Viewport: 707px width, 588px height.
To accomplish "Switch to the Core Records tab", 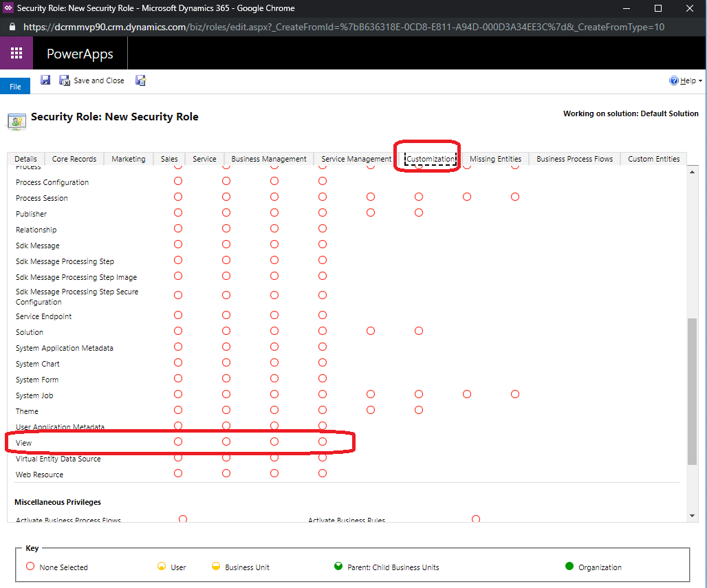I will (x=74, y=159).
